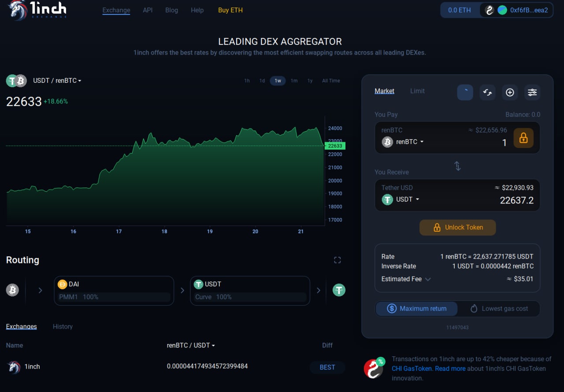Select Lowest gas cost option

(x=499, y=309)
